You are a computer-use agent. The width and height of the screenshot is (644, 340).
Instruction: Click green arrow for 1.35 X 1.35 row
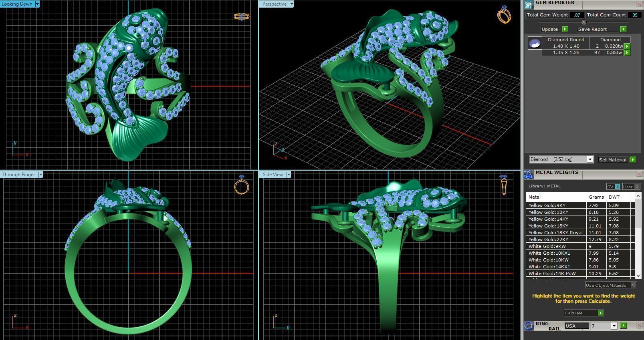point(627,52)
